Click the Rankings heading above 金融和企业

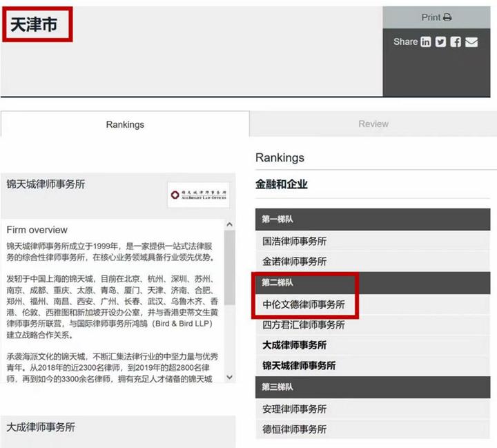pyautogui.click(x=280, y=157)
